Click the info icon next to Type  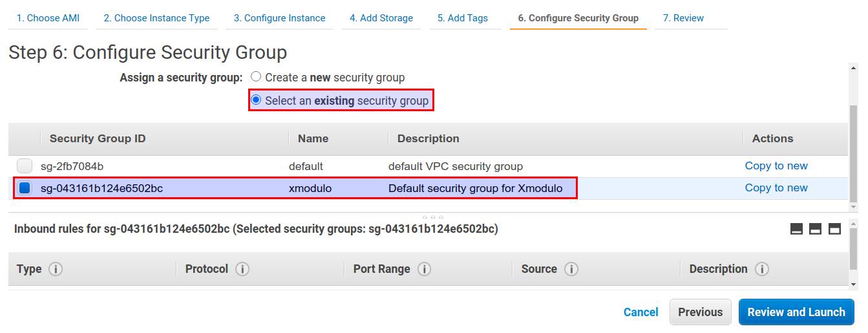click(x=56, y=269)
